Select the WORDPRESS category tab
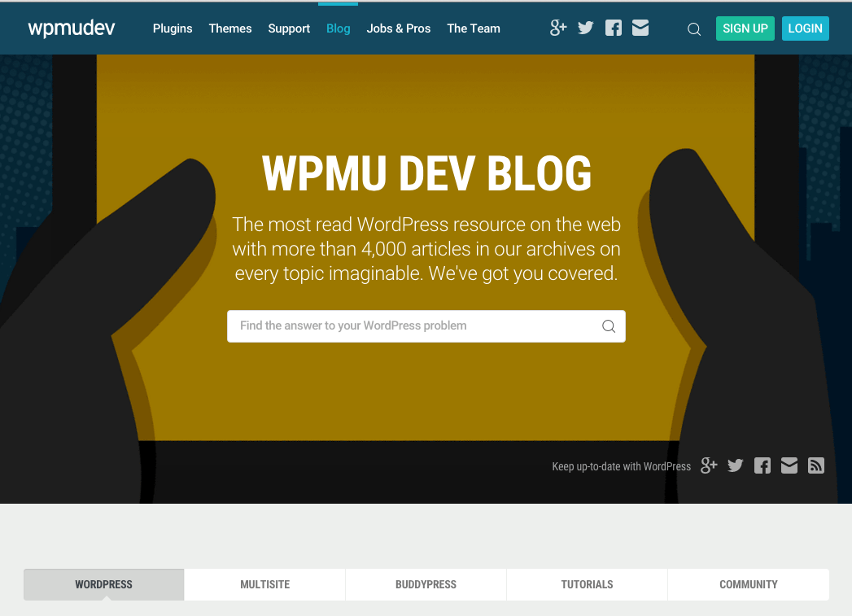Screen dimensions: 852x616 104,584
